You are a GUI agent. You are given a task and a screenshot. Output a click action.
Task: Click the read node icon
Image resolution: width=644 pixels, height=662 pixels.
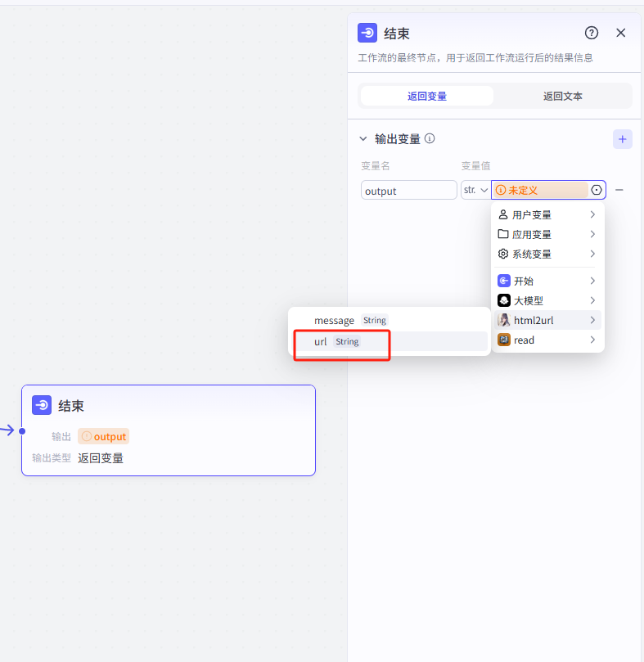click(x=504, y=340)
